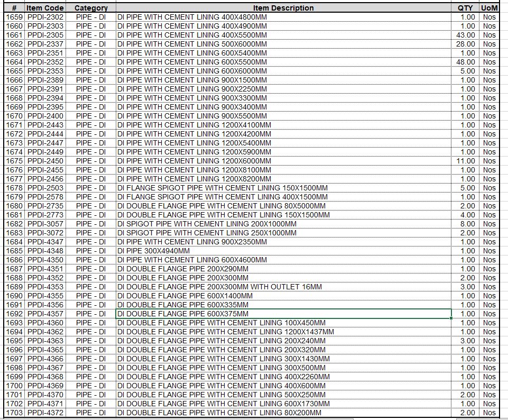Select description DI PIPE 300X4940MM
Screen dimensions: 508x420
(x=153, y=251)
